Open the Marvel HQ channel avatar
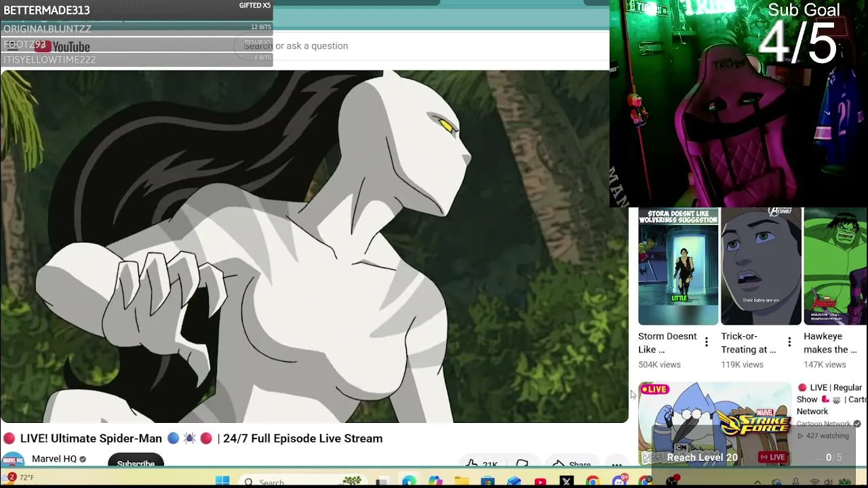Image resolution: width=868 pixels, height=488 pixels. 12,460
